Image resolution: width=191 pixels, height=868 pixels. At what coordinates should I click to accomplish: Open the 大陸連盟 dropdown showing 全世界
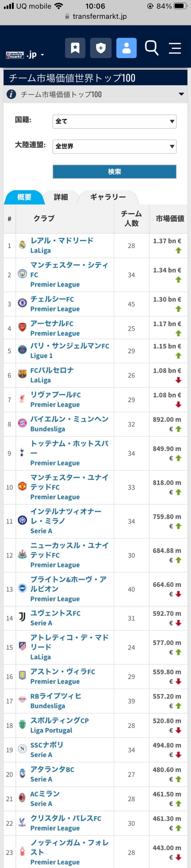tap(114, 146)
